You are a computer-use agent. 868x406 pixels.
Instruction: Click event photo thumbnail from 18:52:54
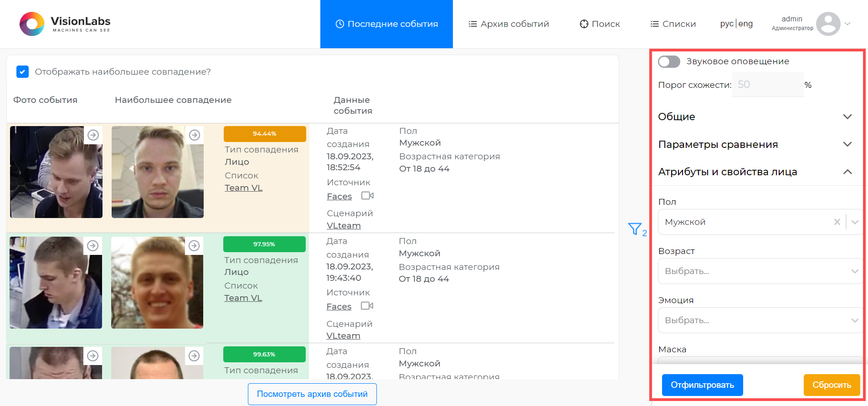56,172
